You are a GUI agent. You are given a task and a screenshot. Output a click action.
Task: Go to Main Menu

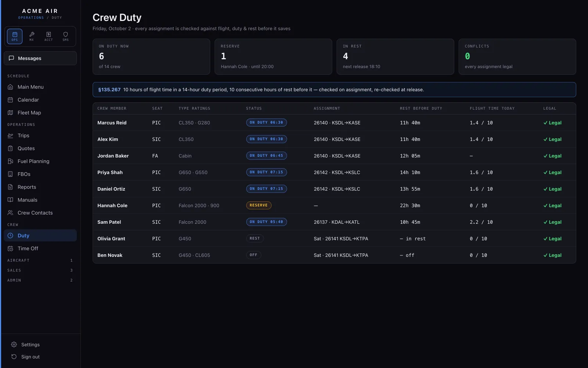pos(40,87)
